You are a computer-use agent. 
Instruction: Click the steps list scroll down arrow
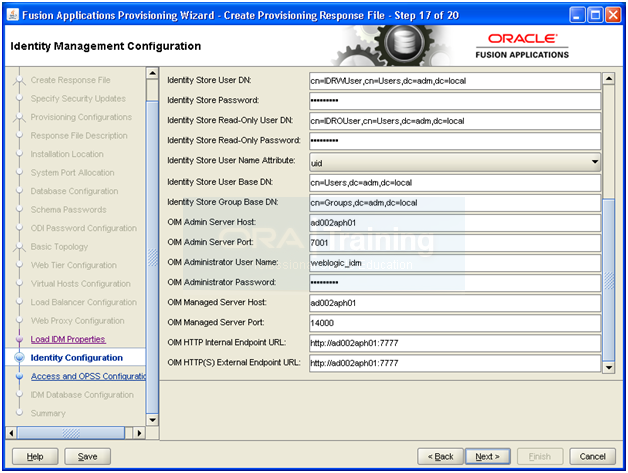[152, 420]
